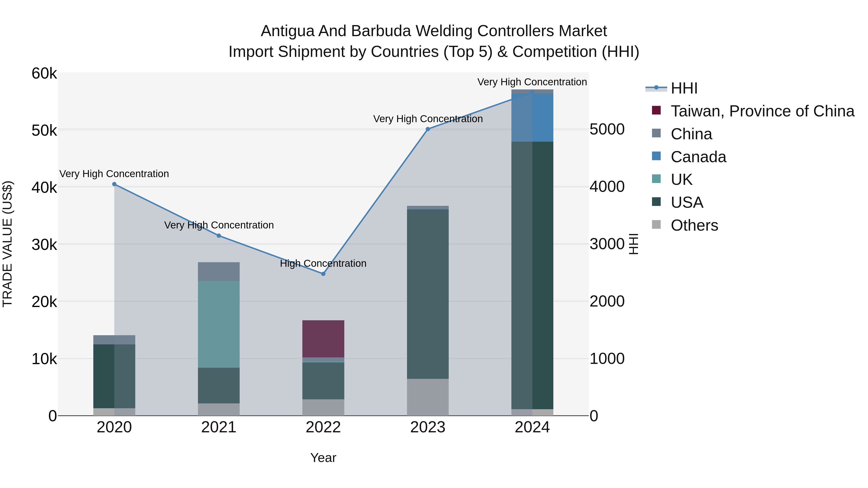This screenshot has width=868, height=488.
Task: Click the 5000 right-axis tick label
Action: [x=607, y=129]
